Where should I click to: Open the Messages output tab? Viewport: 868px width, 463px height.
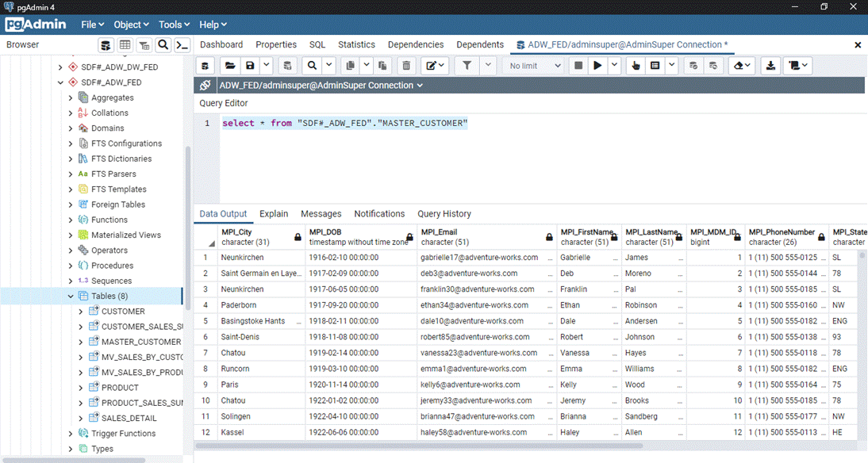coord(321,214)
